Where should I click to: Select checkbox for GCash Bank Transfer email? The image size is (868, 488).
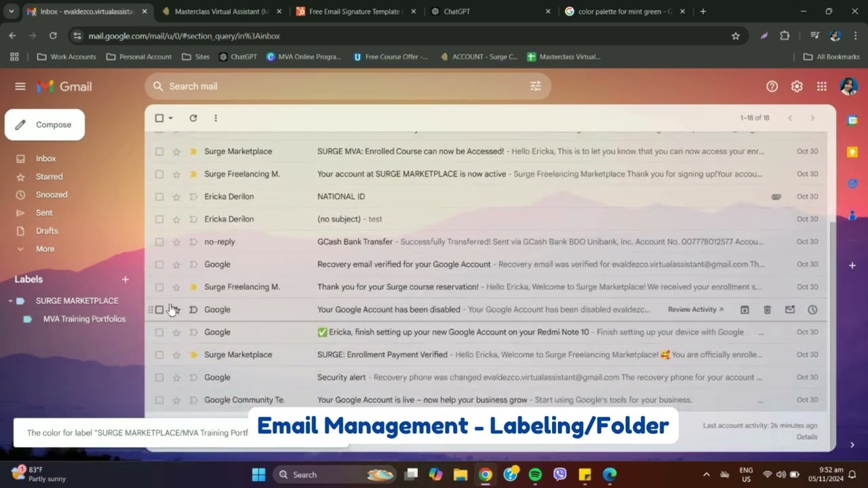coord(159,242)
